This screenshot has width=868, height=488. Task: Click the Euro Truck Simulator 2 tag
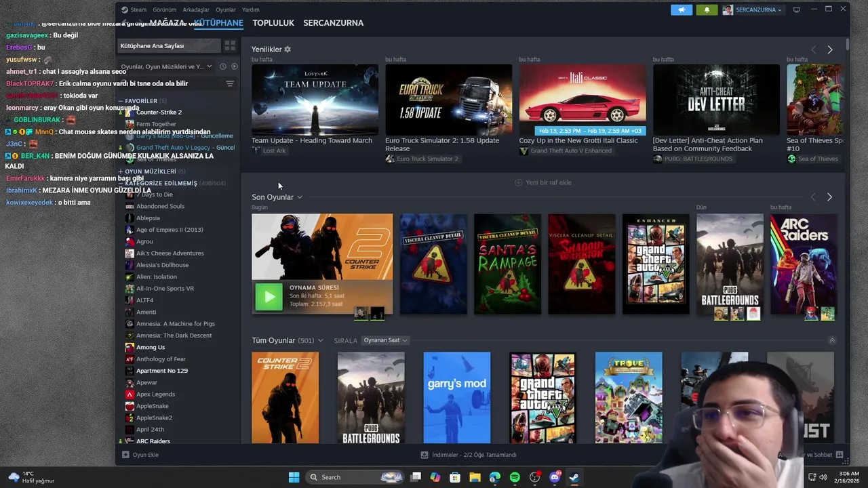pyautogui.click(x=422, y=159)
